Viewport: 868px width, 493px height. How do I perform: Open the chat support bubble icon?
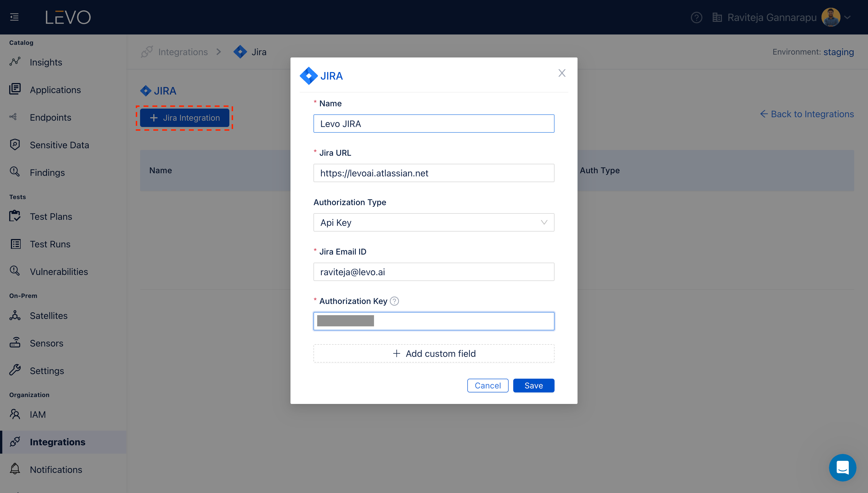[842, 468]
